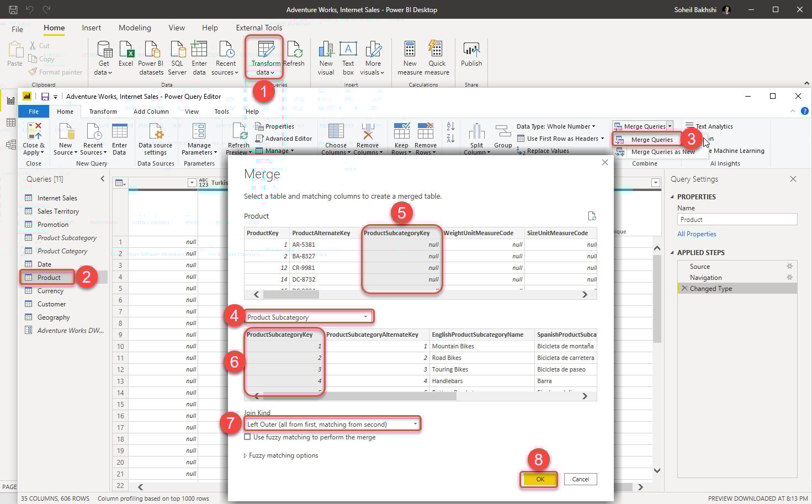
Task: Click Close & Apply in Query Editor
Action: tap(34, 139)
